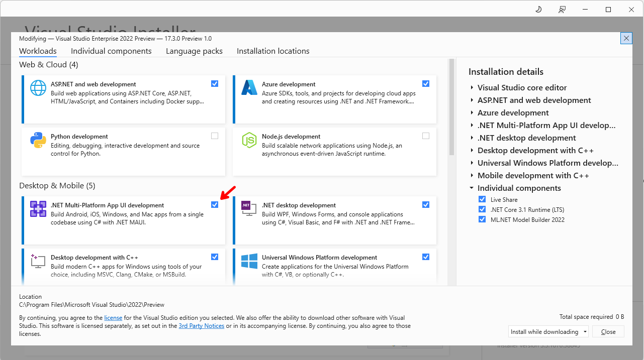Expand Desktop development with C++ details
This screenshot has width=644, height=360.
click(x=472, y=151)
